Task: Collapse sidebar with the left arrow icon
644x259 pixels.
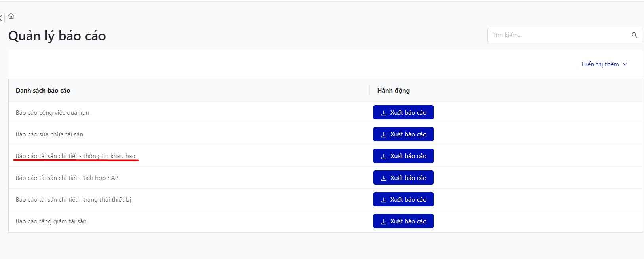Action: 1,18
